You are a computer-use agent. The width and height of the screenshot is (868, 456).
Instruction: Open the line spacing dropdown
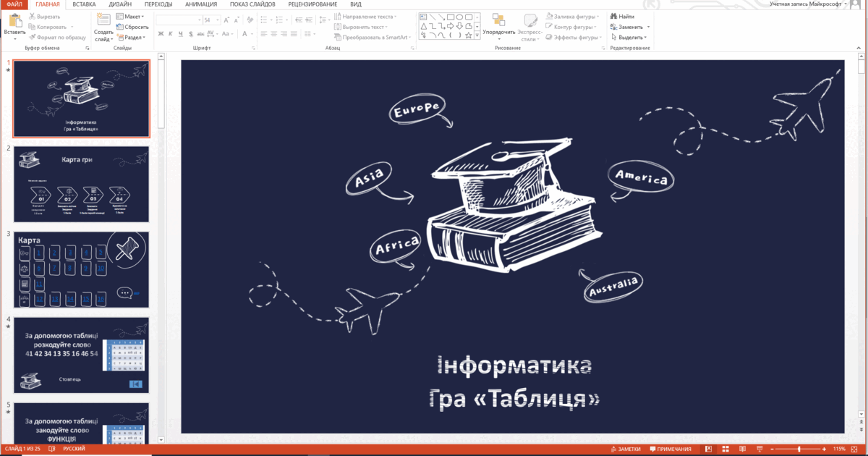pos(324,20)
